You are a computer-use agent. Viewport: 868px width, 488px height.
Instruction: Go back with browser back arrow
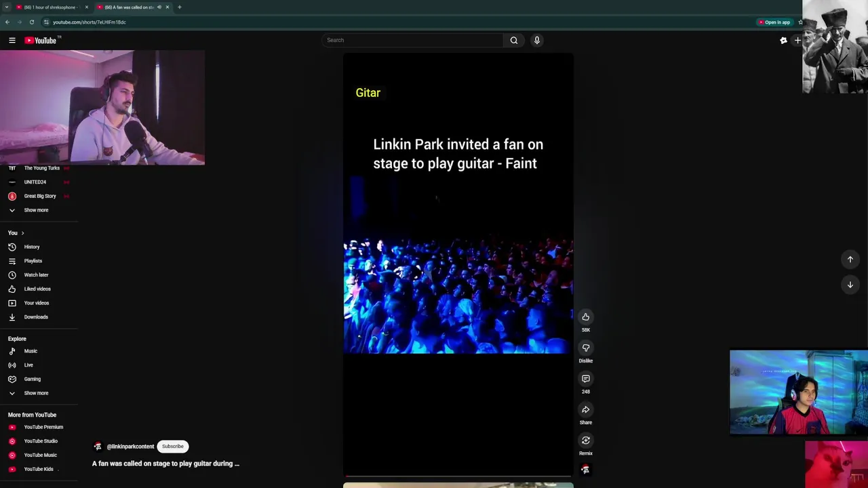[x=7, y=22]
